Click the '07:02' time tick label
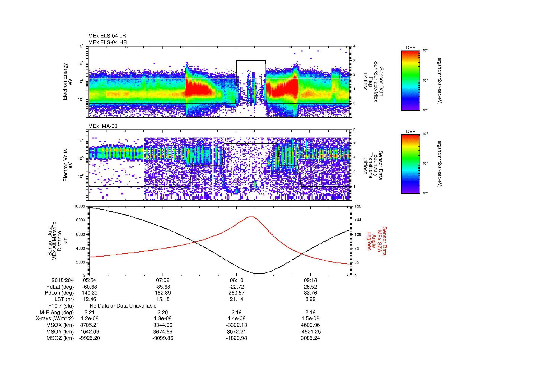This screenshot has width=555, height=392. coord(163,280)
